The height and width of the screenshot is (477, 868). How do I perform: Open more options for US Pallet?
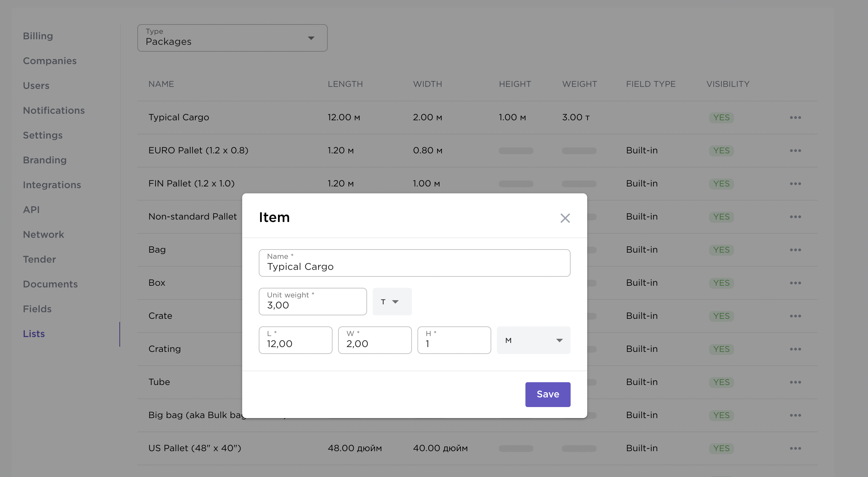[795, 448]
